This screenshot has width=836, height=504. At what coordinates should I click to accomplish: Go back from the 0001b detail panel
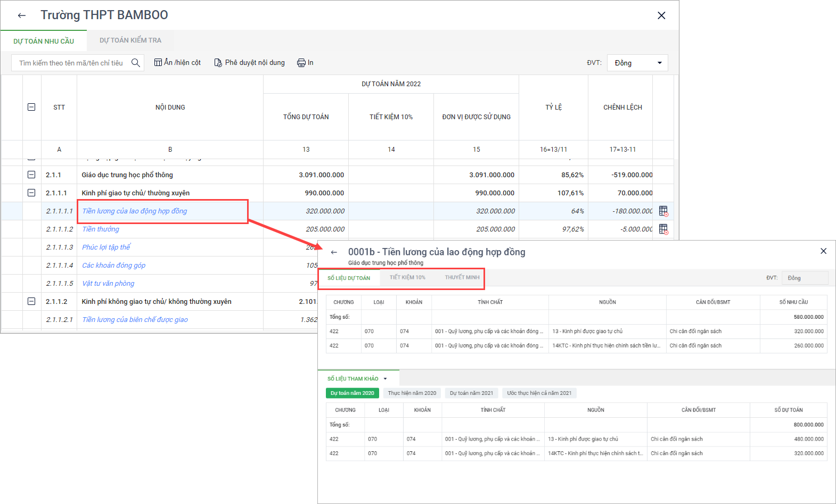tap(334, 252)
